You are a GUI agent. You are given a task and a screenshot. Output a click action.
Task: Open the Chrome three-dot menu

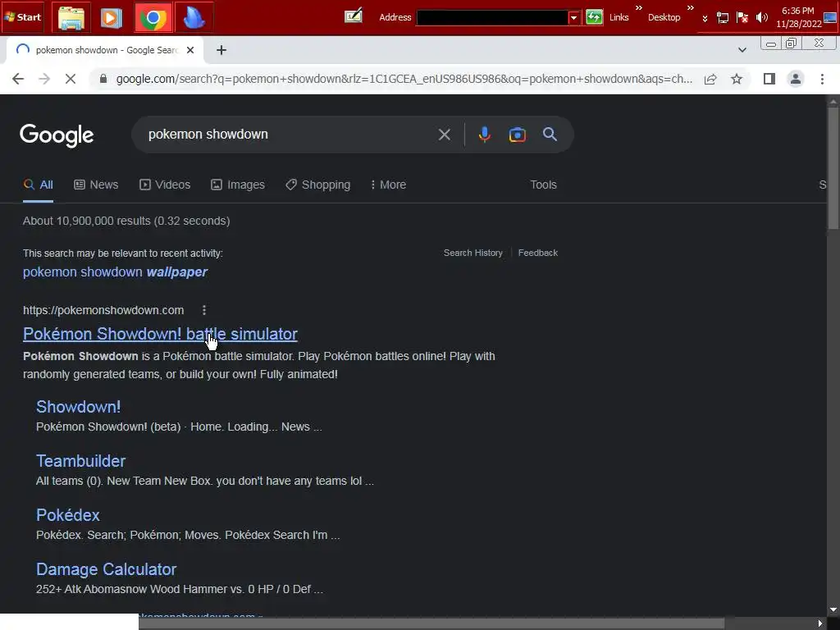click(x=822, y=79)
